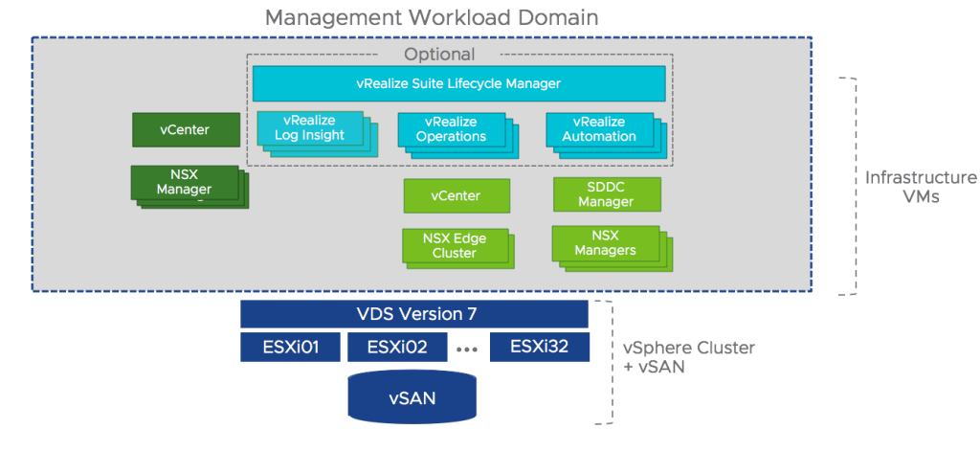
Task: Select the Optional group label
Action: [x=439, y=55]
